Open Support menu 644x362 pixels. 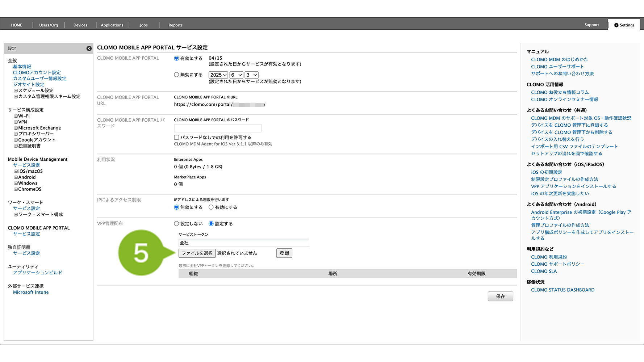[x=591, y=25]
